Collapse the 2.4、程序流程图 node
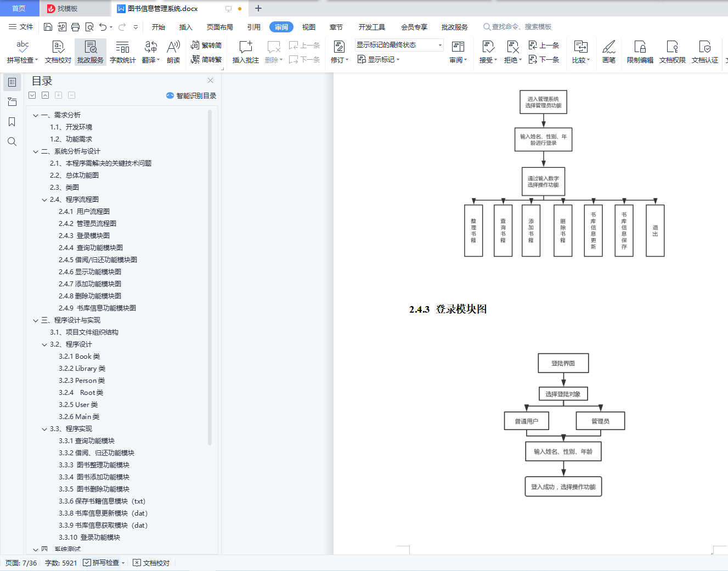The width and height of the screenshot is (728, 571). [44, 200]
